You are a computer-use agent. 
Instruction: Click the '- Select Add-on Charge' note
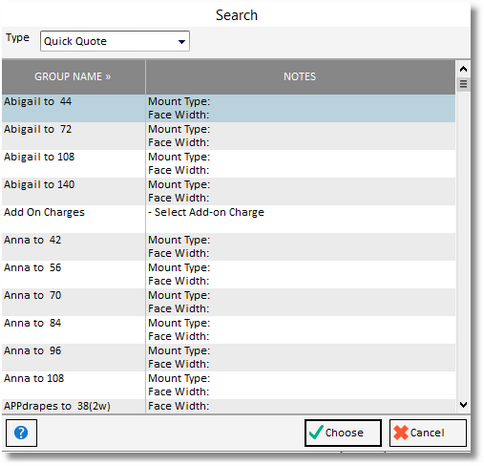click(x=206, y=212)
